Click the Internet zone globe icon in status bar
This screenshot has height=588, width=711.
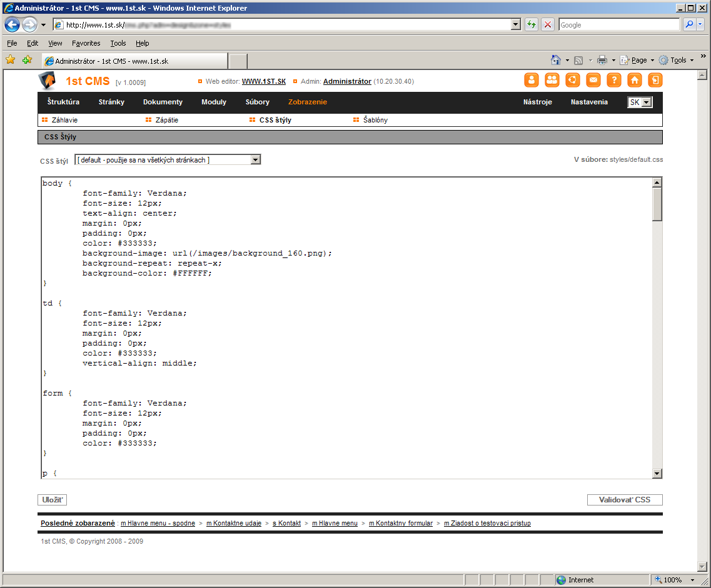click(x=562, y=580)
